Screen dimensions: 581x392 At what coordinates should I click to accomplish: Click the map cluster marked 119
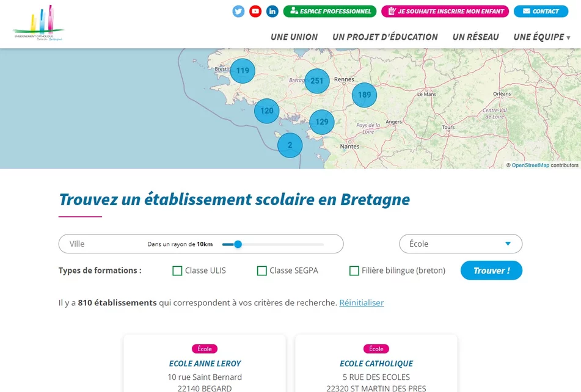tap(243, 71)
